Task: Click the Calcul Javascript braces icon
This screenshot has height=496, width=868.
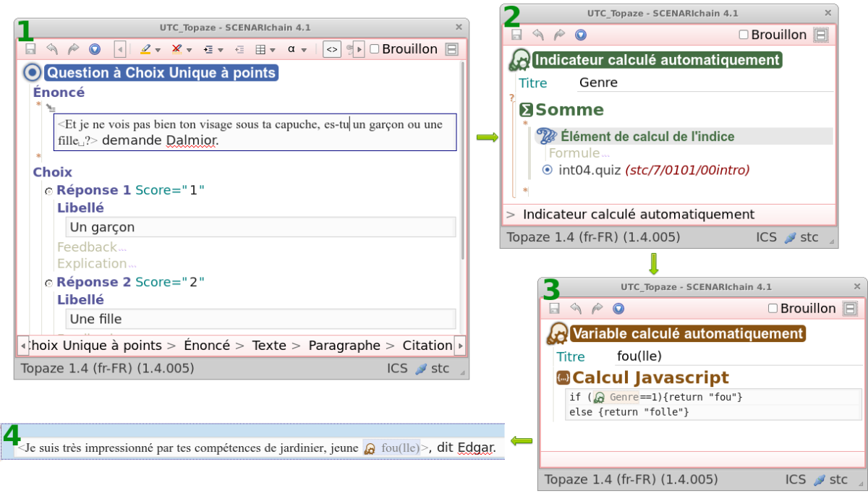Action: (x=563, y=377)
